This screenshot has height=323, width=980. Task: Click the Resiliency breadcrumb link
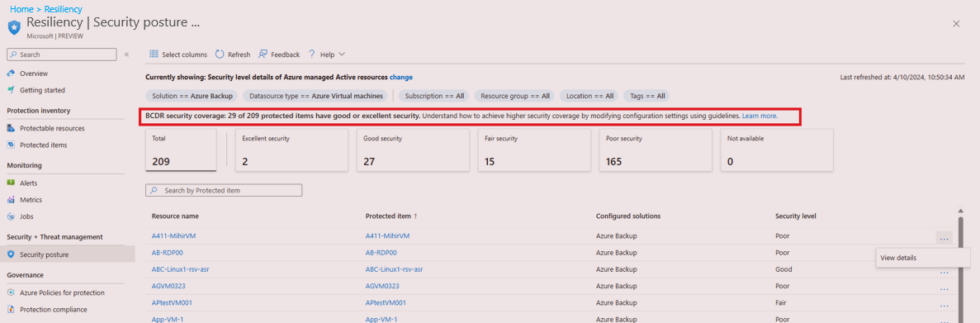[x=63, y=9]
